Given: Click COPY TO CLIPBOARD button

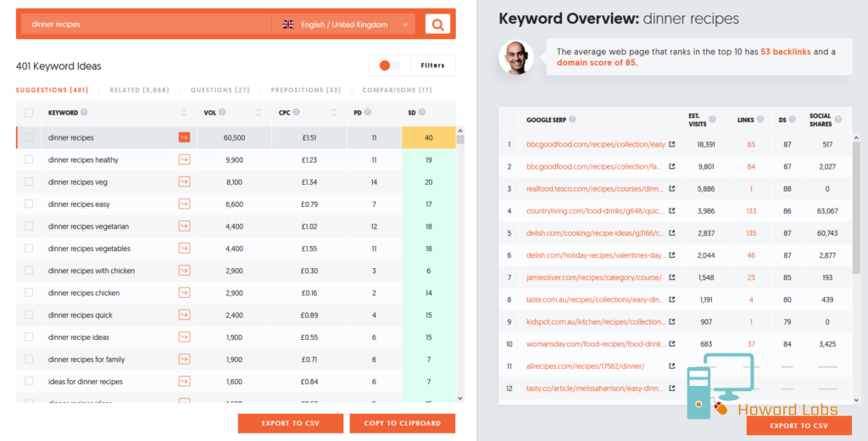Looking at the screenshot, I should (403, 423).
